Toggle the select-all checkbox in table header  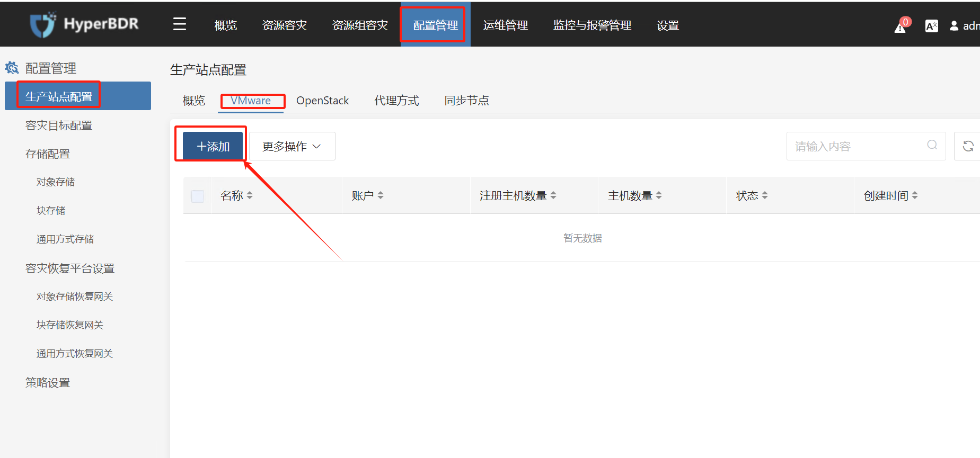click(198, 196)
